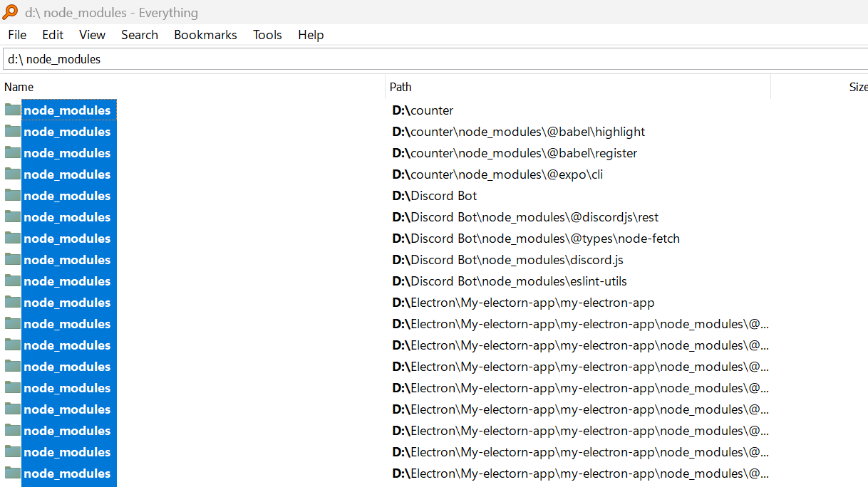Viewport: 868px width, 487px height.
Task: Click the Everything magnifier icon in the title bar
Action: [10, 12]
